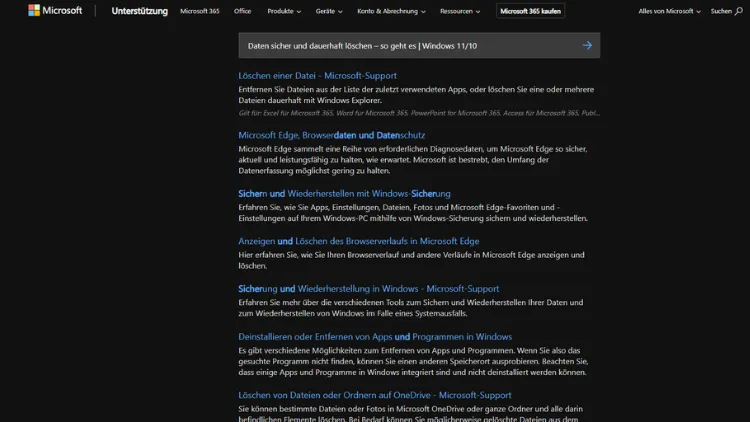The height and width of the screenshot is (422, 750).
Task: Open Löschen einer Datei - Microsoft-Support
Action: pyautogui.click(x=318, y=76)
